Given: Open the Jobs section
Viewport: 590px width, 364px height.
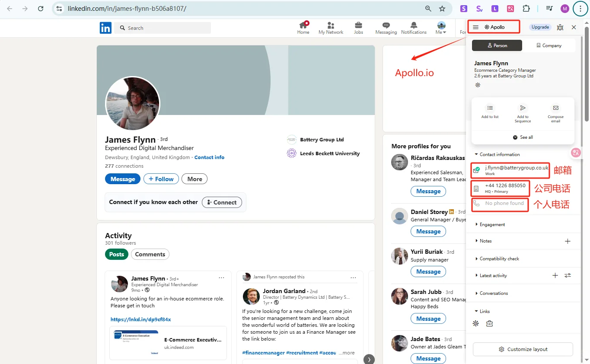Looking at the screenshot, I should pyautogui.click(x=358, y=28).
